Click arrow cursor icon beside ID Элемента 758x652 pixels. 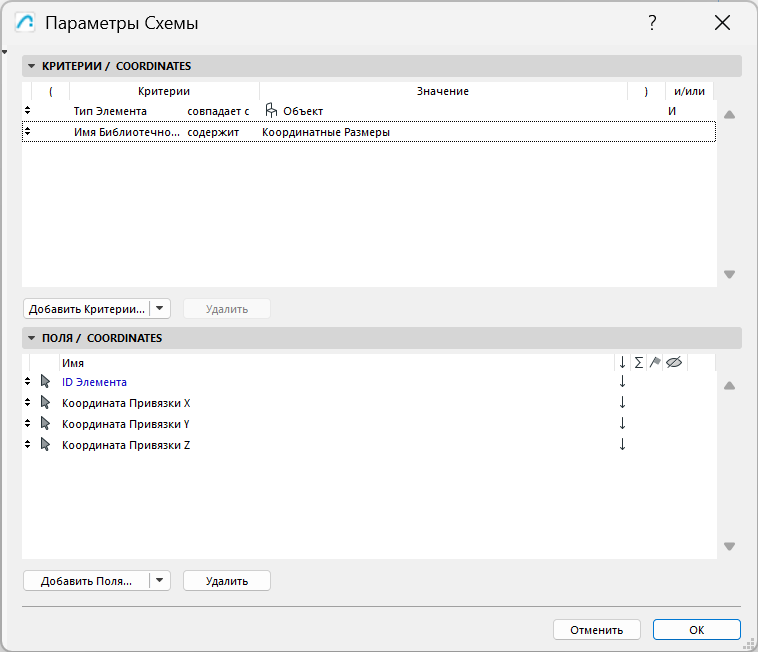(45, 382)
